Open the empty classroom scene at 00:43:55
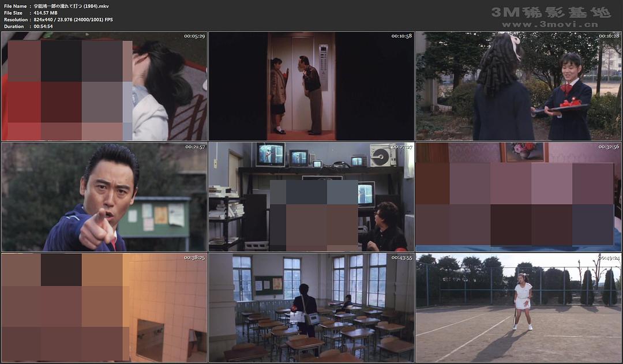Image resolution: width=623 pixels, height=364 pixels. coord(311,306)
